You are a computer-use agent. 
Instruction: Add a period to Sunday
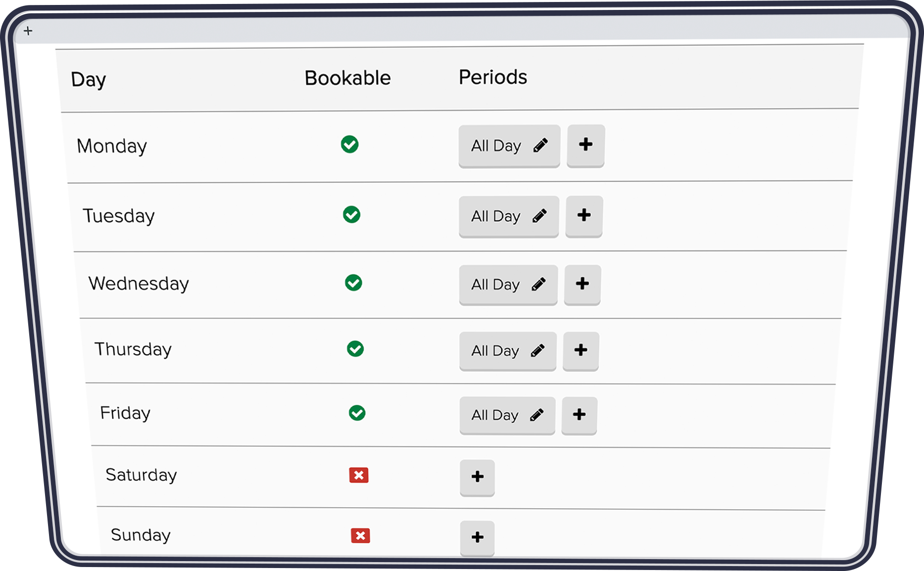(477, 537)
